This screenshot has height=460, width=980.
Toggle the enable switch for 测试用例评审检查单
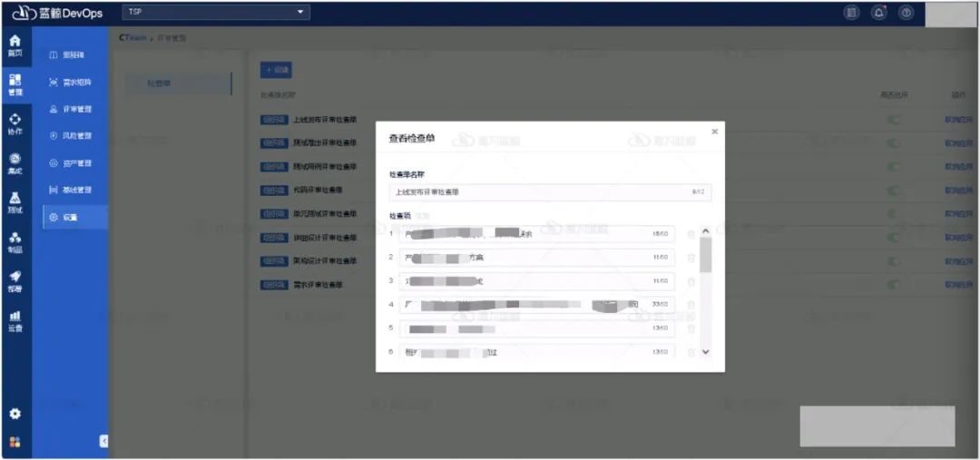[895, 166]
